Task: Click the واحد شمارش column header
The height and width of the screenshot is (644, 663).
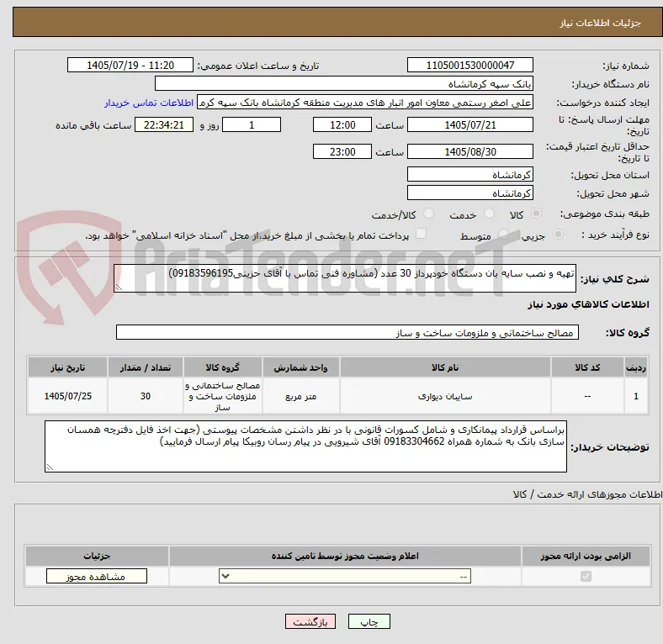Action: pos(301,367)
